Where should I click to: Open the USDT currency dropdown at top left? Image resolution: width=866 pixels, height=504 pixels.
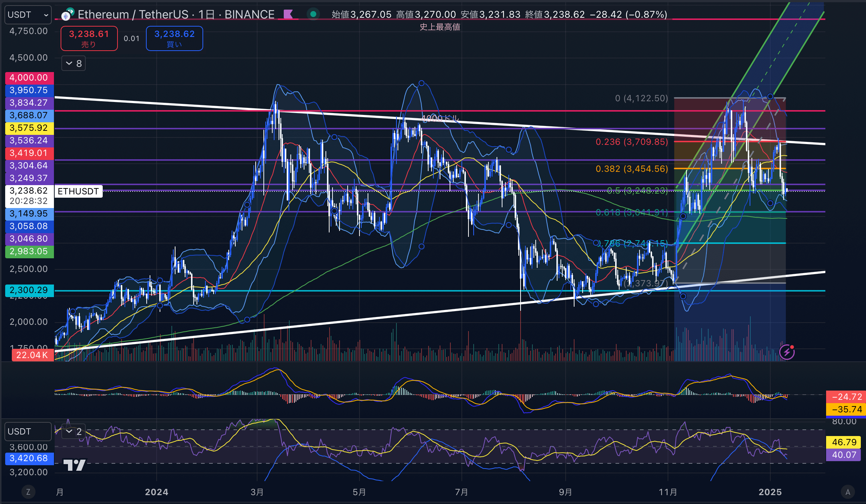pos(28,15)
